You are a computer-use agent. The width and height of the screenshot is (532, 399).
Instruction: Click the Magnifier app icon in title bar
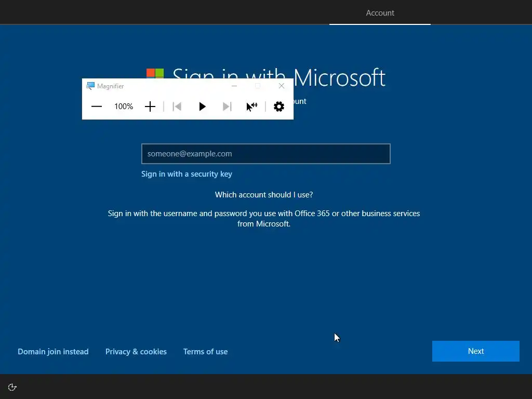click(90, 86)
